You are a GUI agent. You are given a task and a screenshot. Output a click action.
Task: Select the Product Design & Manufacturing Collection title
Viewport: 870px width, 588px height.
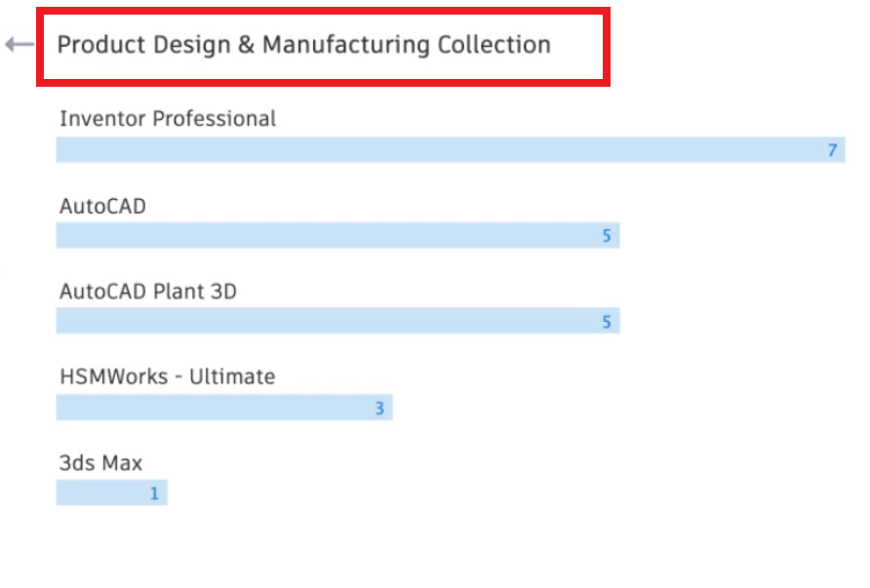point(303,45)
